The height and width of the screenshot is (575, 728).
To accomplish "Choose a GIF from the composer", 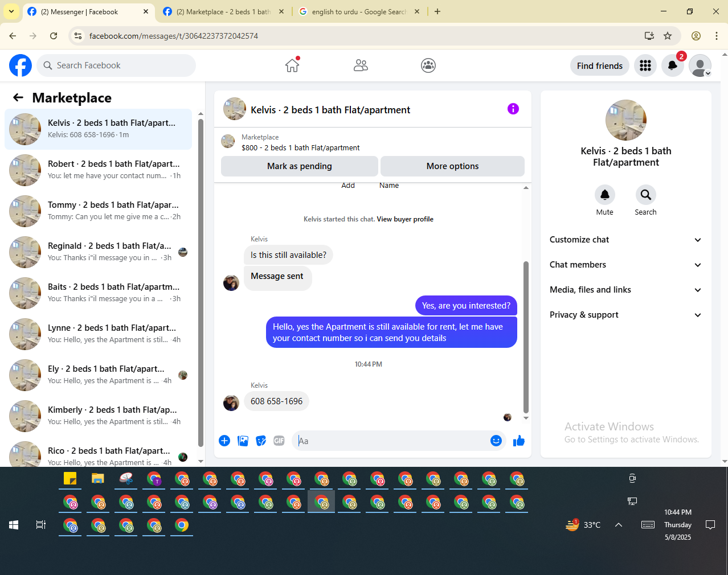I will (x=279, y=441).
